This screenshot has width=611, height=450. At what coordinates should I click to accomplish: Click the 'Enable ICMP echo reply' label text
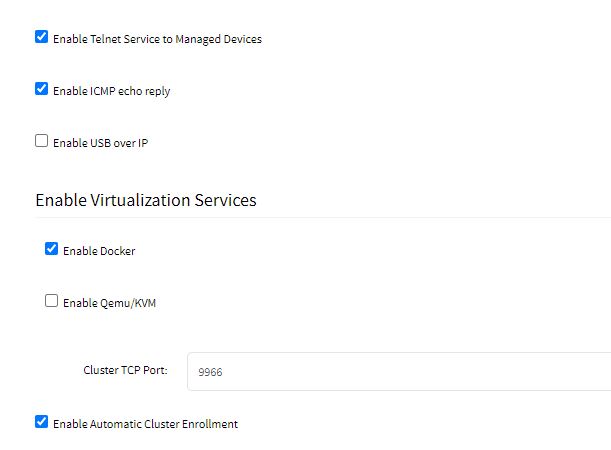coord(111,91)
